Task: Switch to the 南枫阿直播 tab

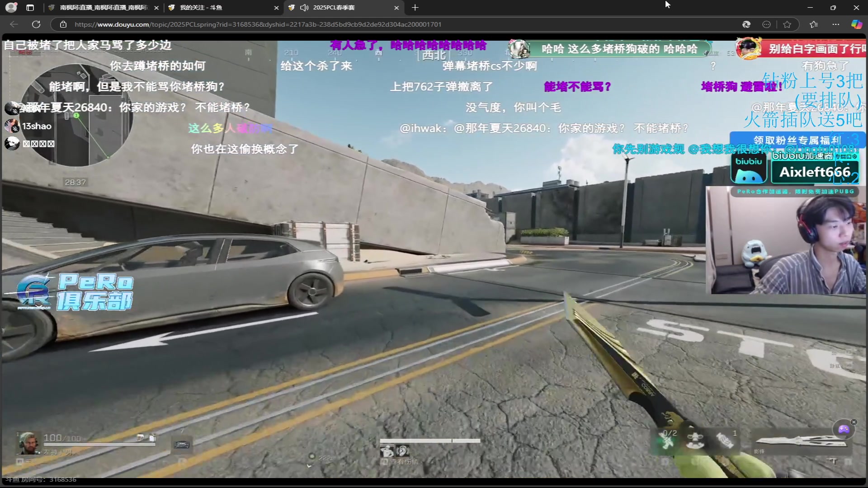Action: (x=104, y=8)
